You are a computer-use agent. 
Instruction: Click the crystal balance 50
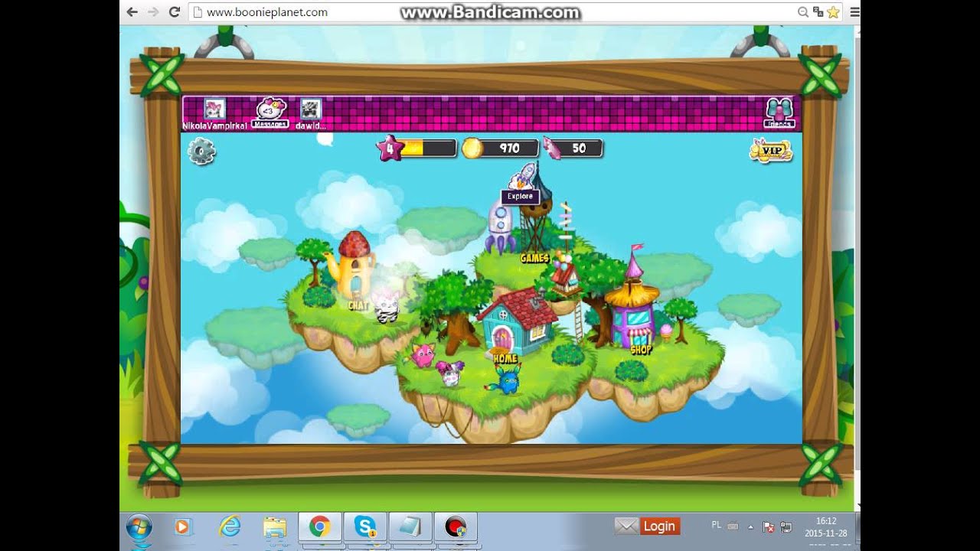(579, 148)
